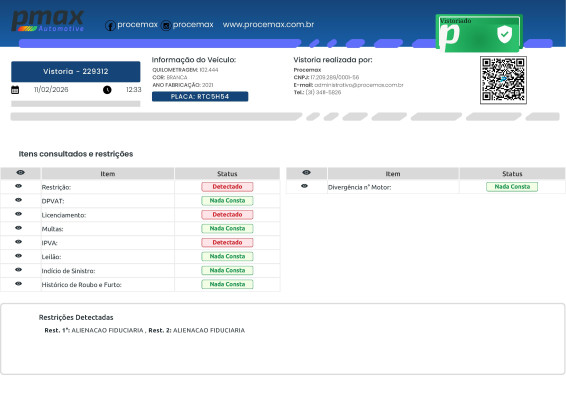Toggle the eye icon for Divergência nº Motor
The width and height of the screenshot is (566, 400).
[304, 186]
